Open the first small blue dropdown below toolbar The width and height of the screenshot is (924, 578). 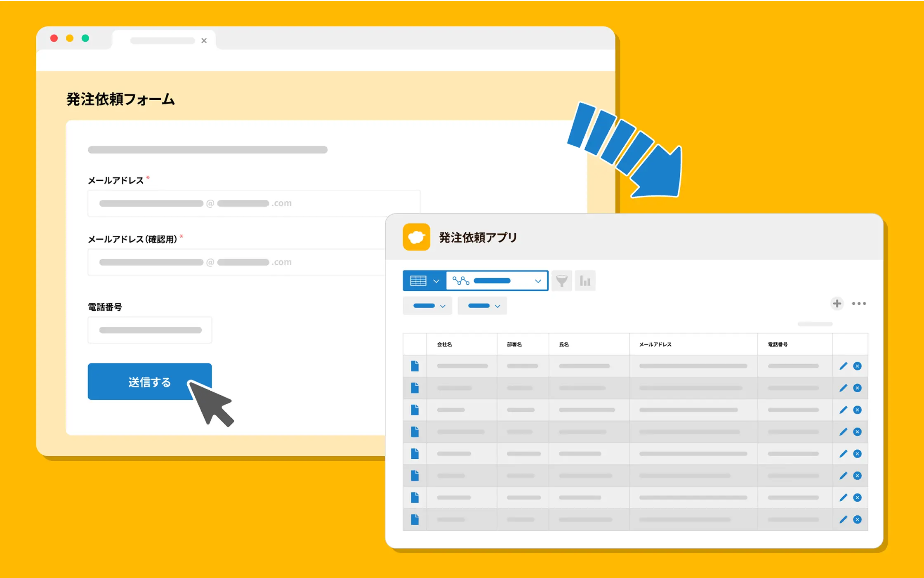coord(428,306)
